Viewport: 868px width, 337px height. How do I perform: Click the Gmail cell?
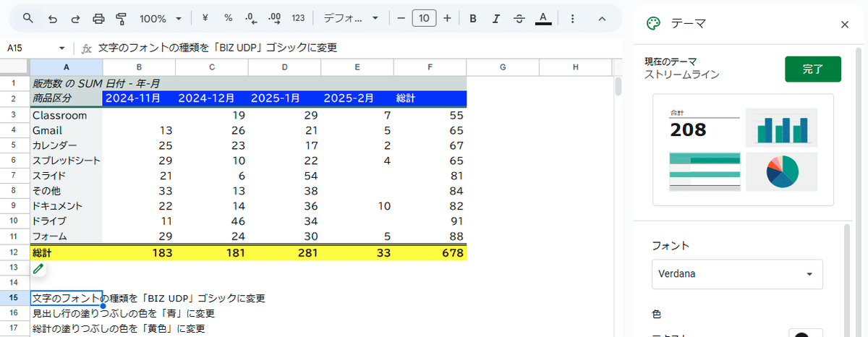[67, 130]
